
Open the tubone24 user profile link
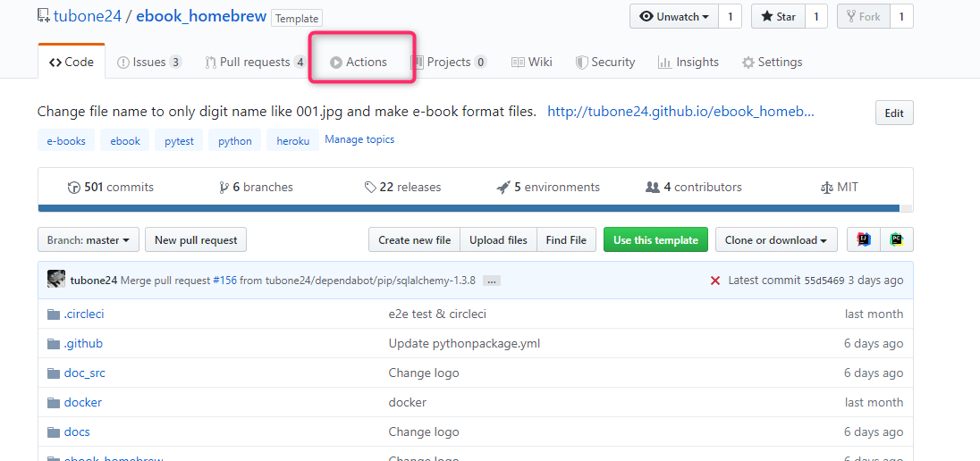(88, 17)
